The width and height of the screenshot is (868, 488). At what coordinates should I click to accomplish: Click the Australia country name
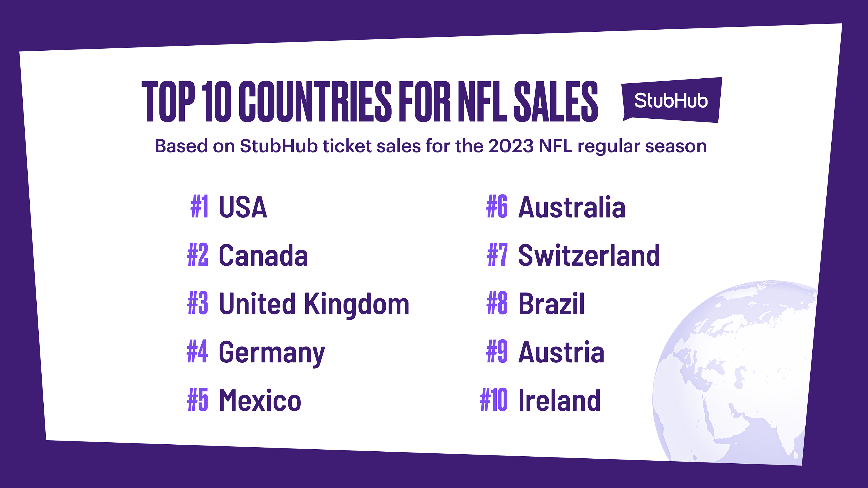pyautogui.click(x=572, y=207)
